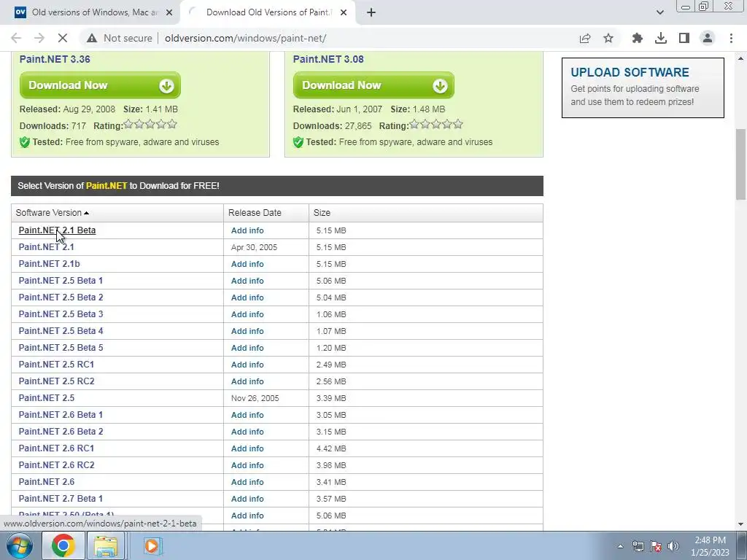Open Paint.NET 2.6 link

tap(46, 482)
